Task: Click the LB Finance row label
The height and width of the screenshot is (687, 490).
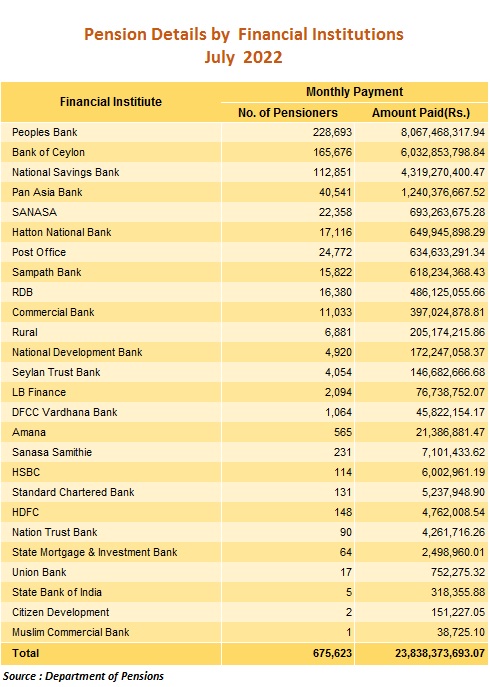Action: click(x=39, y=392)
